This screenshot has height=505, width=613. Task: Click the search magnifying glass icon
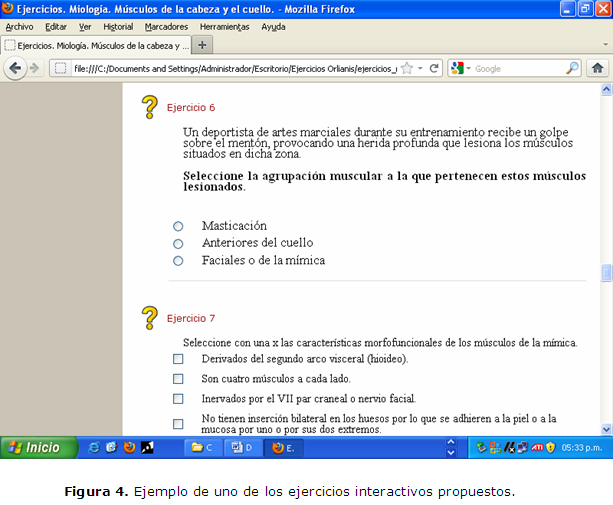572,69
